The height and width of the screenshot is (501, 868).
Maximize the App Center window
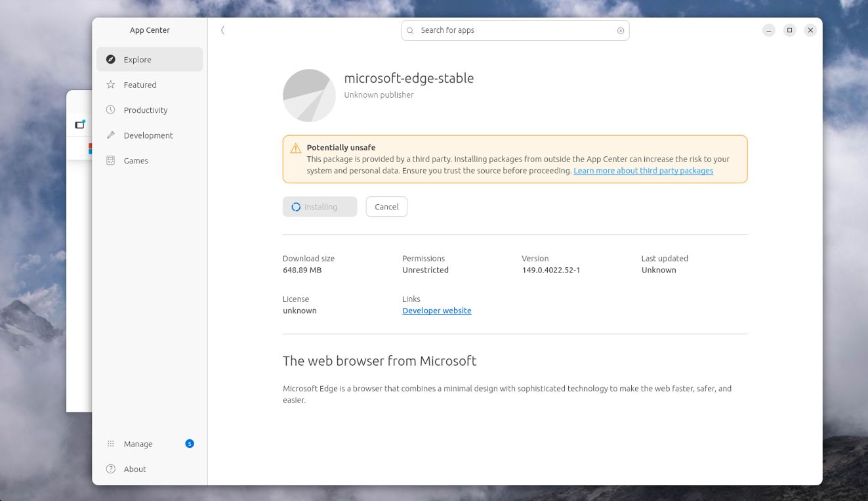790,30
